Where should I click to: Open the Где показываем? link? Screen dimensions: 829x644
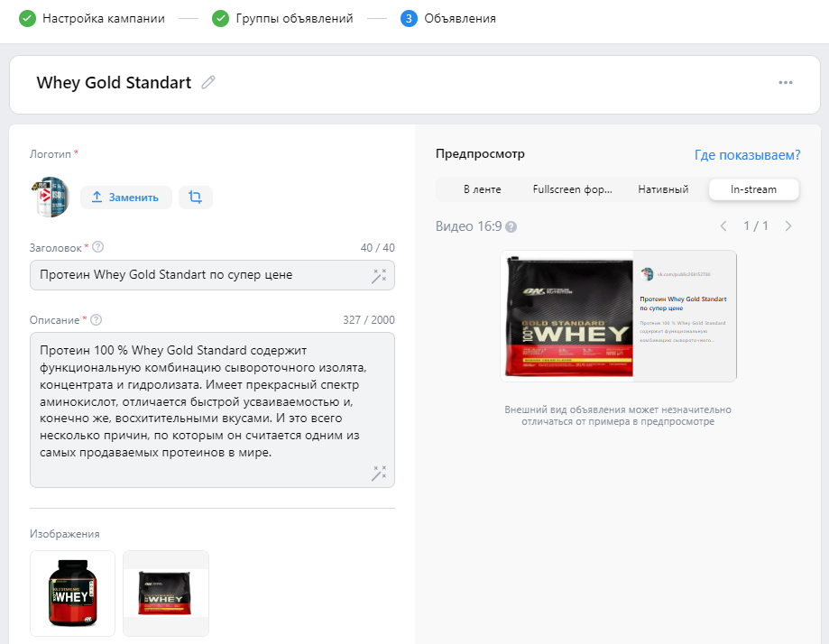tap(747, 155)
